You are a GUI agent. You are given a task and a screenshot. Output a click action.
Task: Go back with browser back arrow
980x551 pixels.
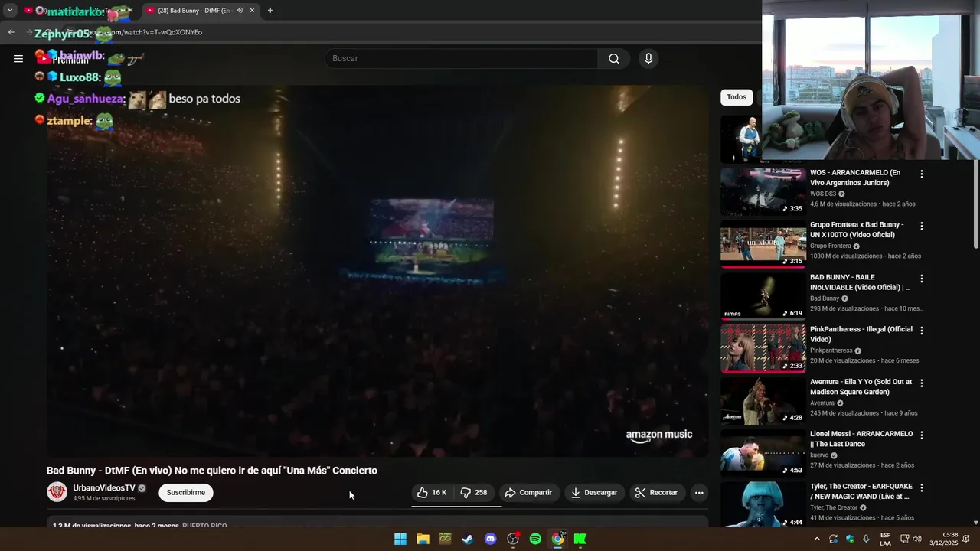coord(11,32)
